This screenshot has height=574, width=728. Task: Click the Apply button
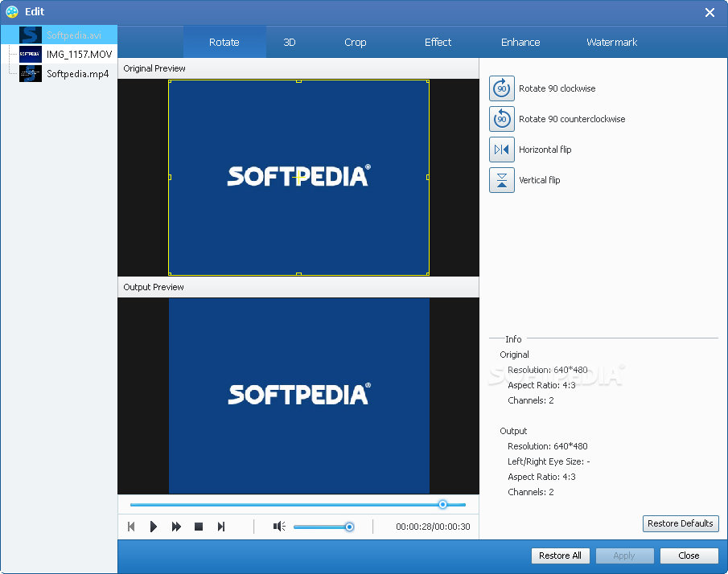[624, 556]
